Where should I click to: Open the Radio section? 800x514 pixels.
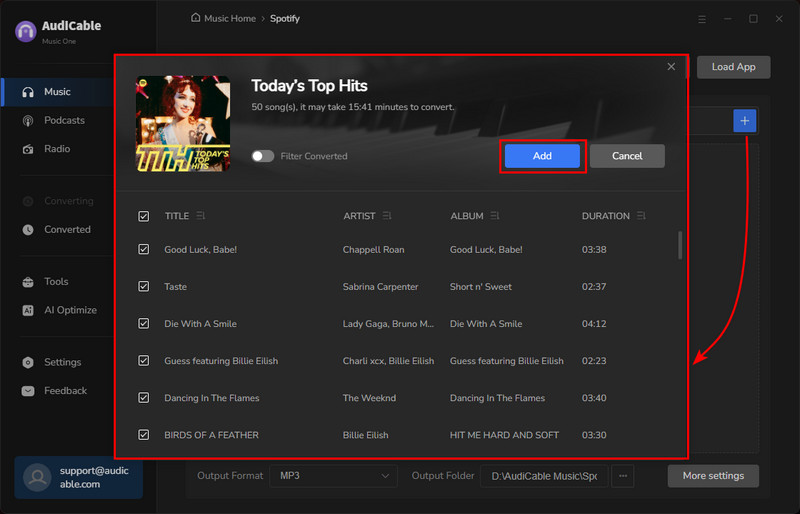pyautogui.click(x=57, y=149)
